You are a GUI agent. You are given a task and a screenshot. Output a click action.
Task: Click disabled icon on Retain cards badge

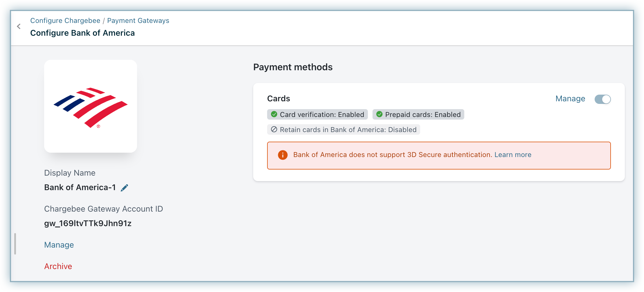click(274, 129)
